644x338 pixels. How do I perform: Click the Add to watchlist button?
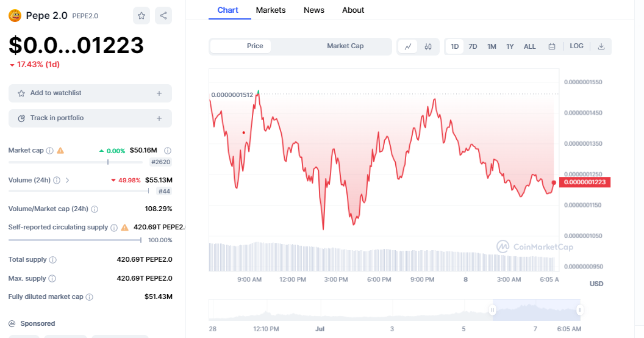[x=90, y=93]
